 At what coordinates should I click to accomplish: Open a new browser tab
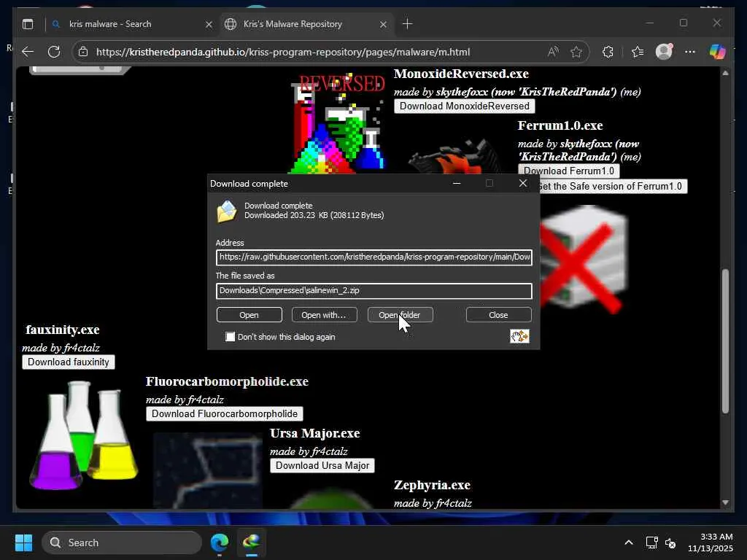[x=407, y=24]
